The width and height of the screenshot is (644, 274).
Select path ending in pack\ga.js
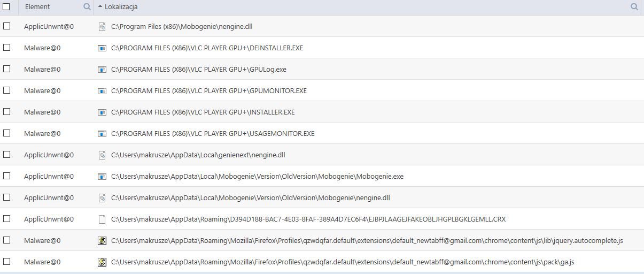point(343,262)
